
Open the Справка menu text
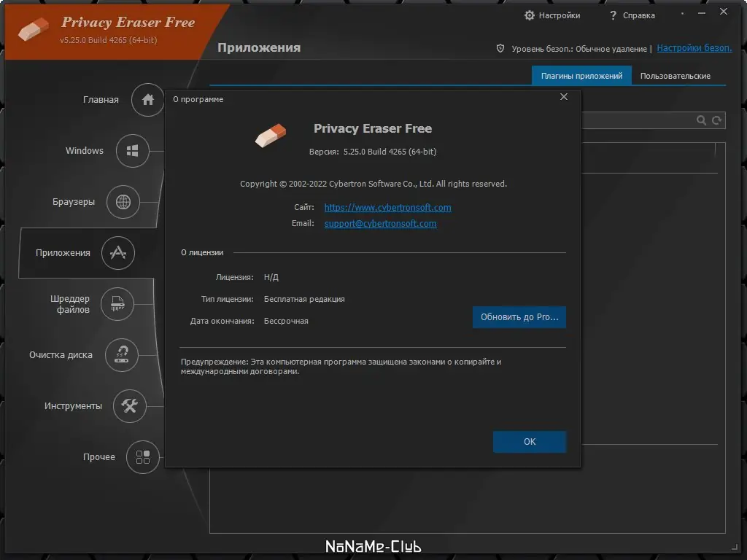pyautogui.click(x=639, y=15)
